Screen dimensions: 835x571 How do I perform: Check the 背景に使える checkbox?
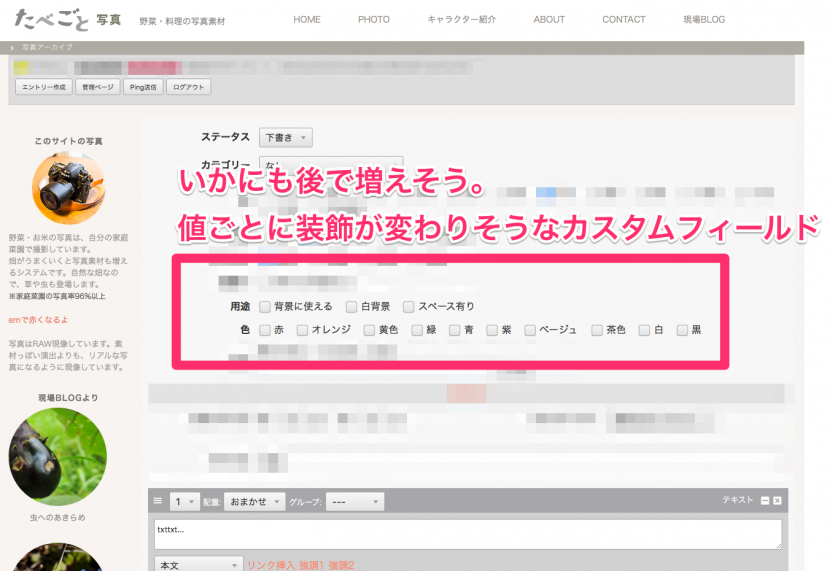pos(265,307)
